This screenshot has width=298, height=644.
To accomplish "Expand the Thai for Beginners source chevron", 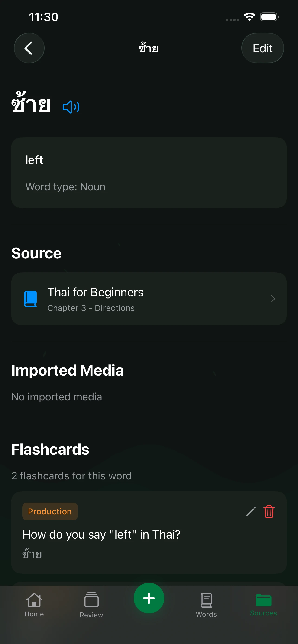I will pyautogui.click(x=273, y=299).
